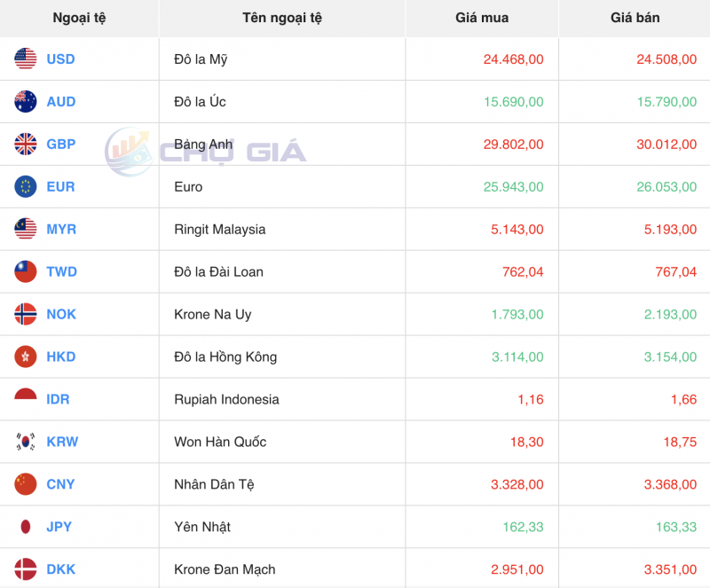Select the EUR European Union flag icon
Screen dimensions: 710x588
tap(22, 187)
